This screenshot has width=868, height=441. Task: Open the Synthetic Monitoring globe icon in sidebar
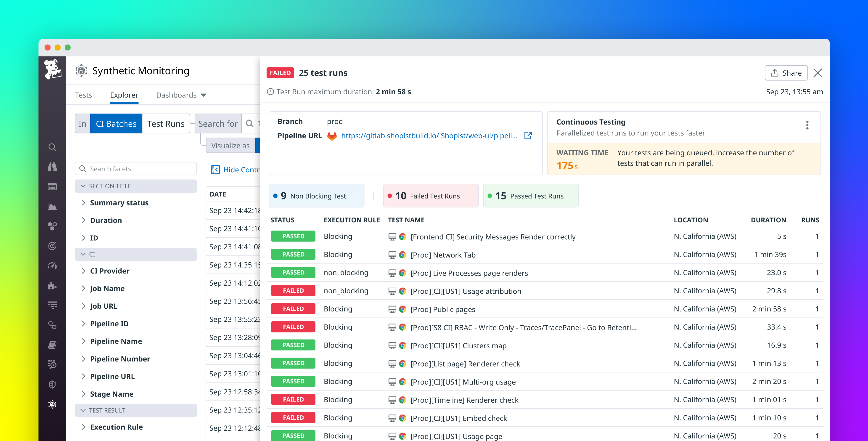pos(52,404)
